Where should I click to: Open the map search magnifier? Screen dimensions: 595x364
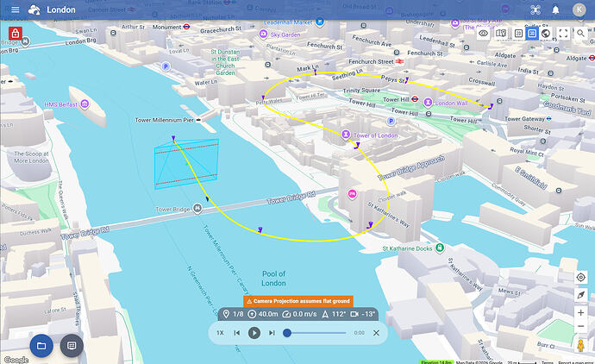pyautogui.click(x=580, y=34)
